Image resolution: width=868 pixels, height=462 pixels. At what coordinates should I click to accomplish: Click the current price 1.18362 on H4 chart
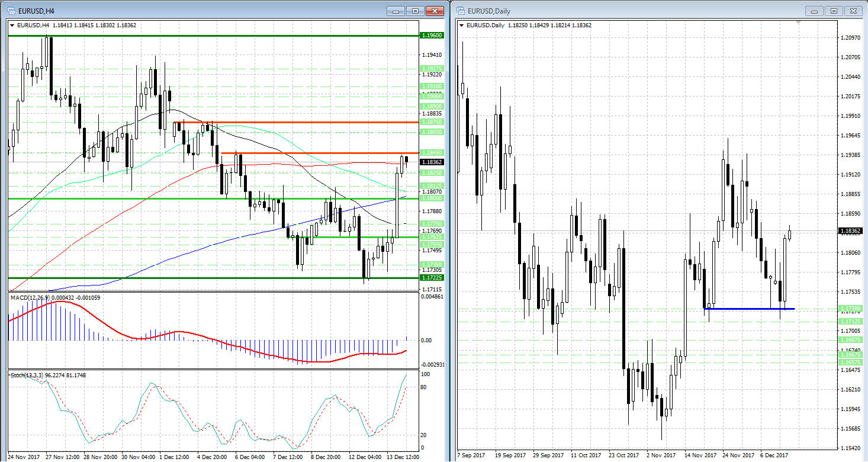(x=430, y=162)
